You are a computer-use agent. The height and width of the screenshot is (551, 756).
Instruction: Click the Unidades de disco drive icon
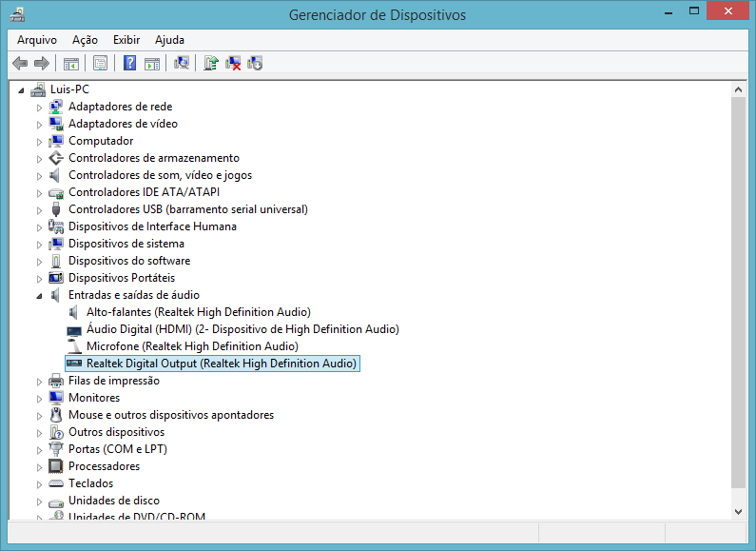pos(56,502)
